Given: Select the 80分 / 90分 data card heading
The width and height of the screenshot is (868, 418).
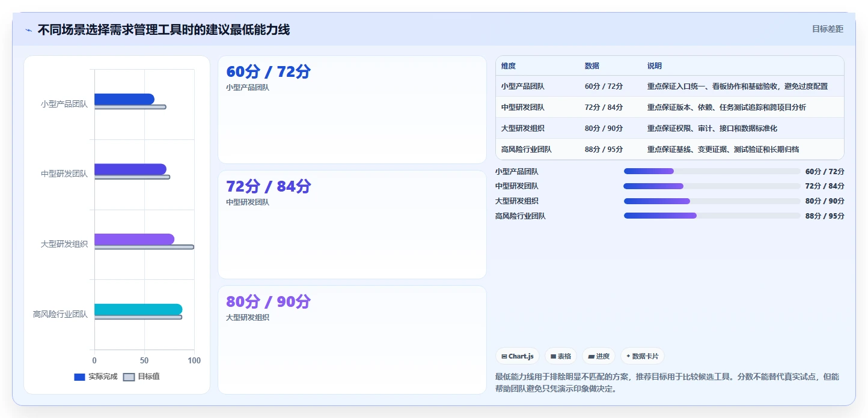Looking at the screenshot, I should 268,301.
